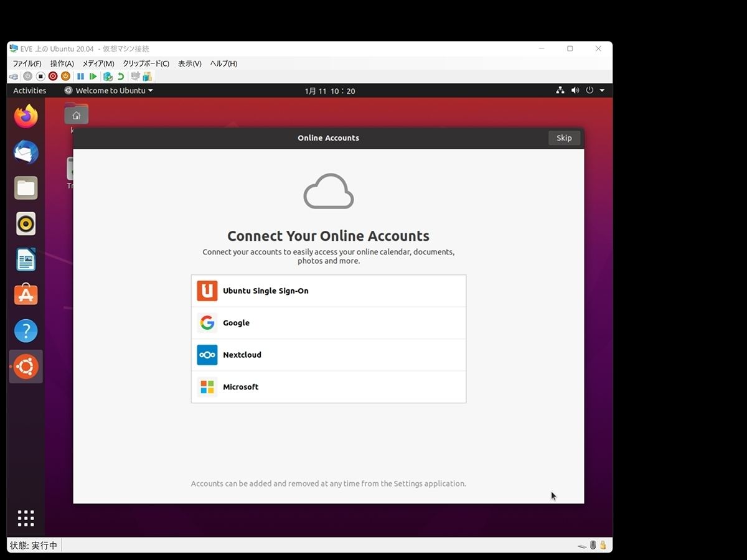Create a checkpoint with the toolbar icon

tap(108, 77)
